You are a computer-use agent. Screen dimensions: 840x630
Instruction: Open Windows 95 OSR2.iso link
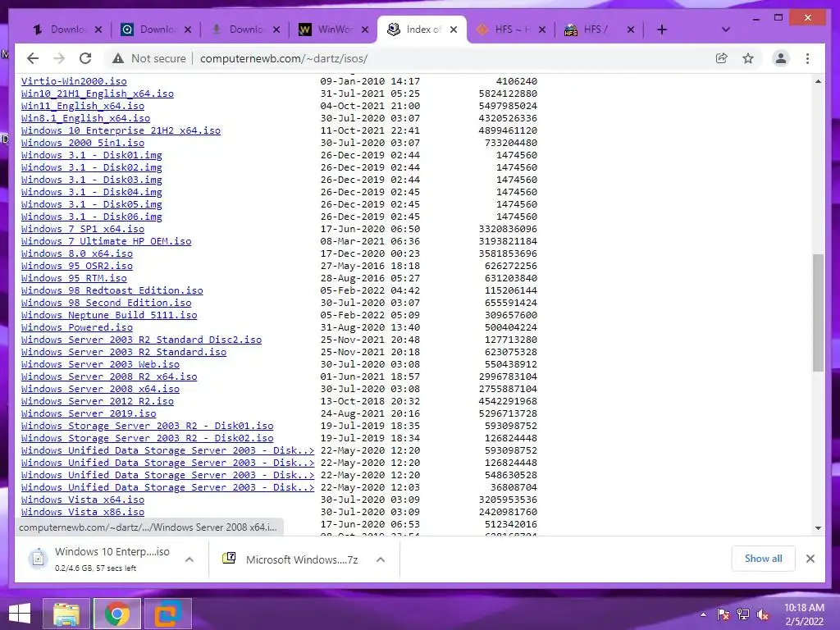76,267
